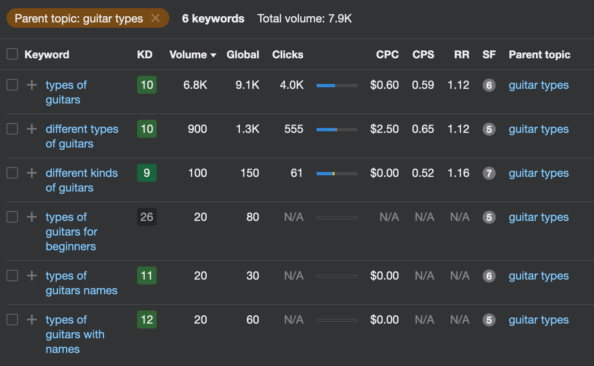This screenshot has height=366, width=594.
Task: Open SERP features badge 7 for 'different kinds of guitars'
Action: click(489, 173)
